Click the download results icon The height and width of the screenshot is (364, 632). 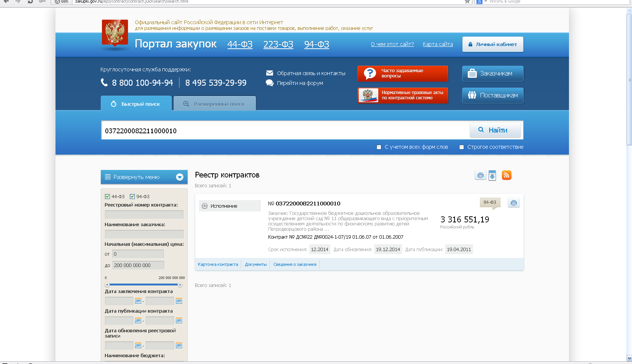click(x=492, y=176)
